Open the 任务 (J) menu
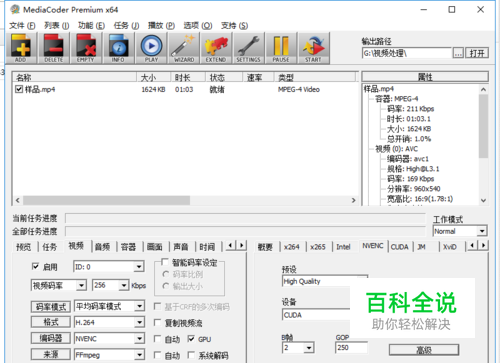 tap(126, 25)
